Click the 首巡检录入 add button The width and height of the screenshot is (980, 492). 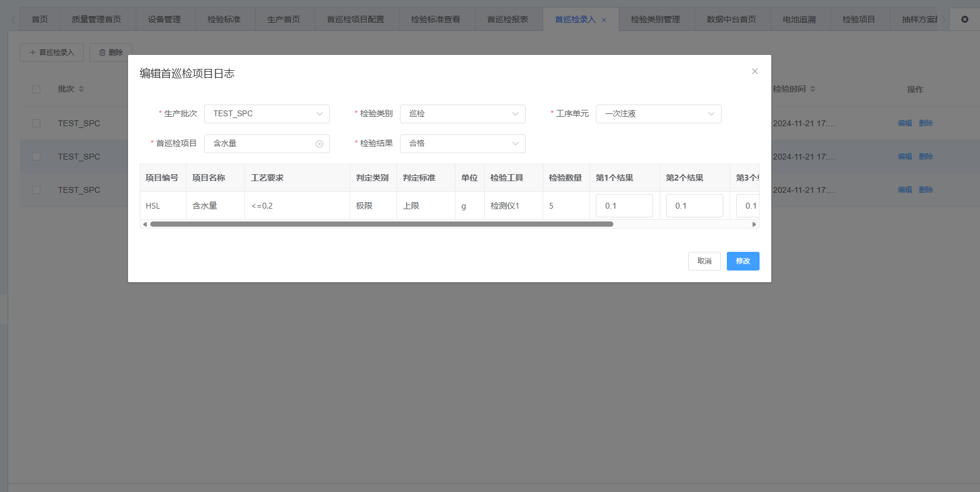pyautogui.click(x=51, y=53)
